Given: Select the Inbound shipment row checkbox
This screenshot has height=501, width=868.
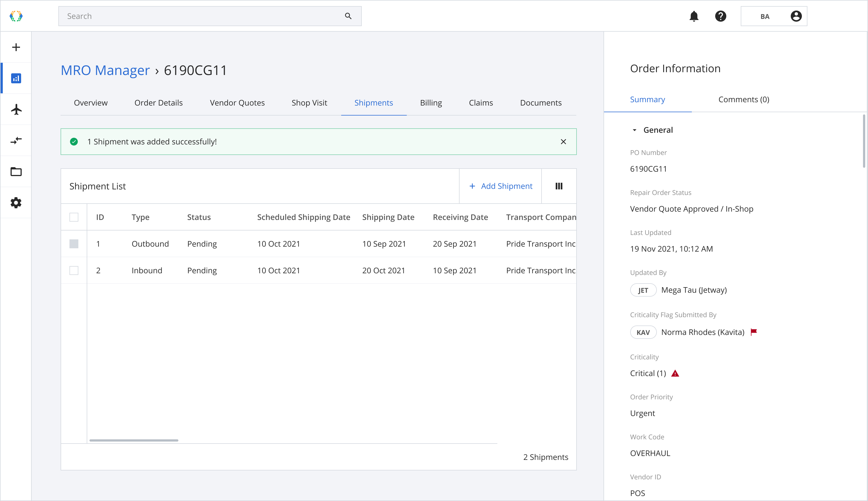Looking at the screenshot, I should 74,270.
